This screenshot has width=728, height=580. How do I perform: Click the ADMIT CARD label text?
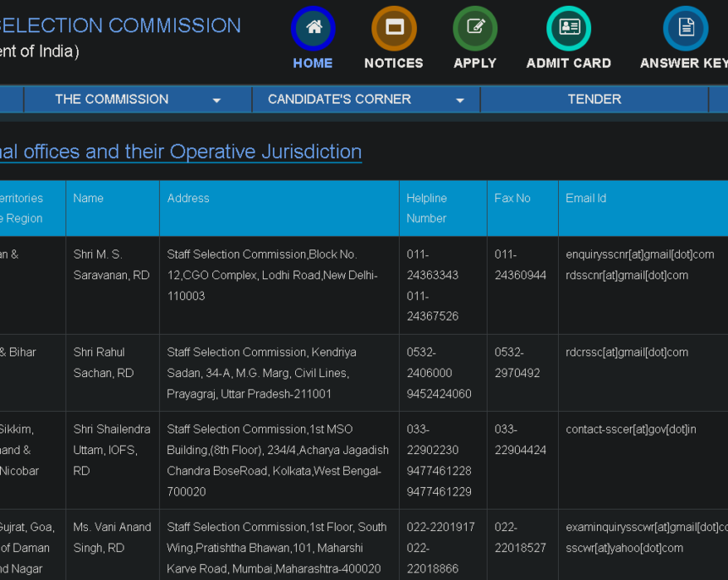[x=569, y=63]
